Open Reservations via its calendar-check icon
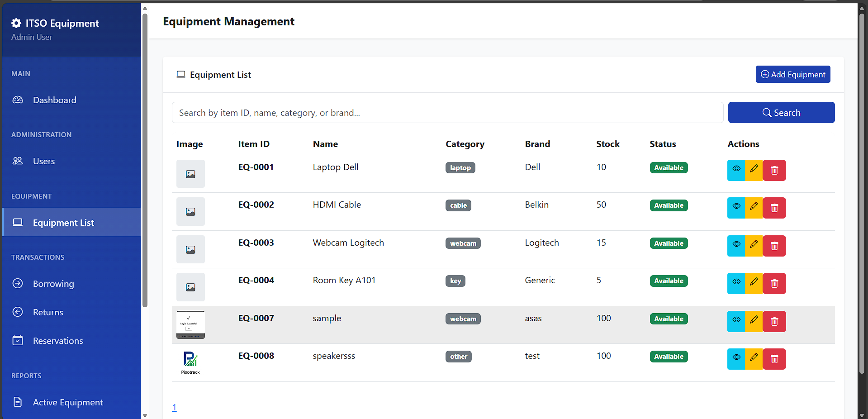Viewport: 868px width, 419px height. coord(18,341)
